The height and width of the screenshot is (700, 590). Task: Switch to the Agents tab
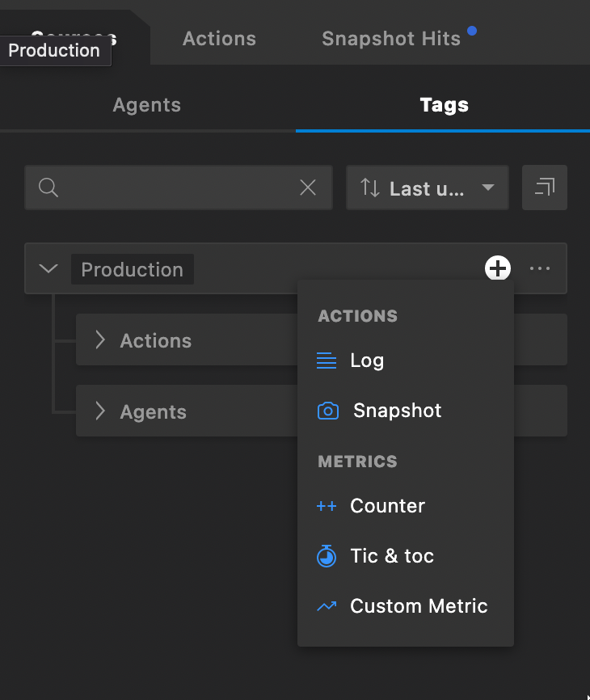click(x=147, y=105)
